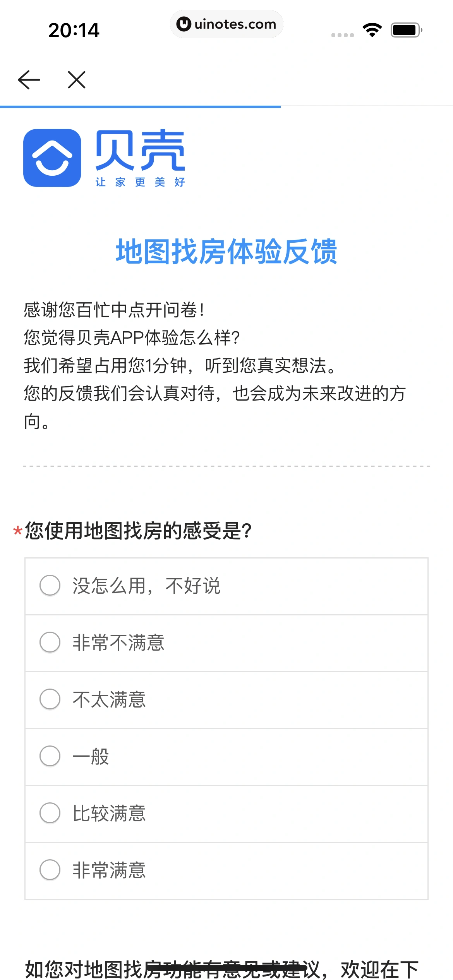The image size is (453, 980).
Task: Tap the Beike blue house logo
Action: [52, 158]
